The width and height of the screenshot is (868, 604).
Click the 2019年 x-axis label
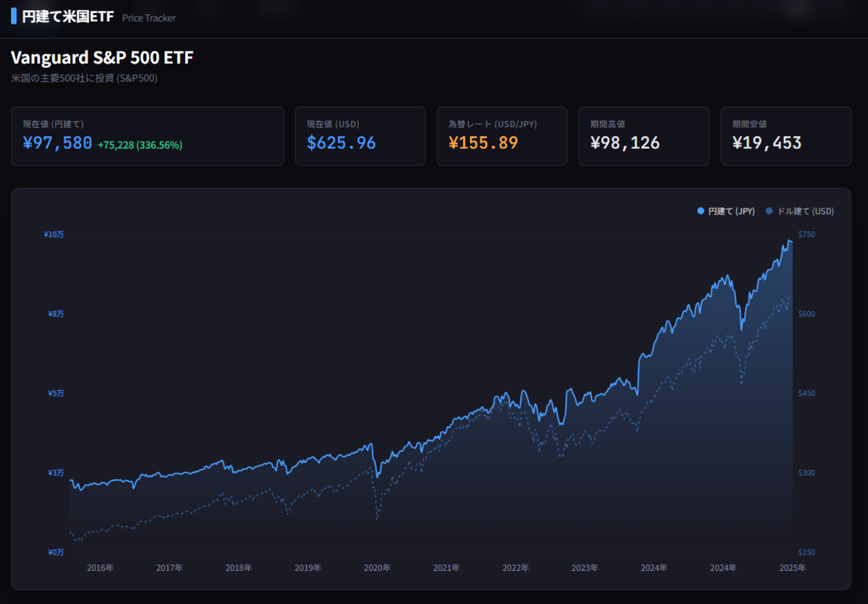coord(308,568)
